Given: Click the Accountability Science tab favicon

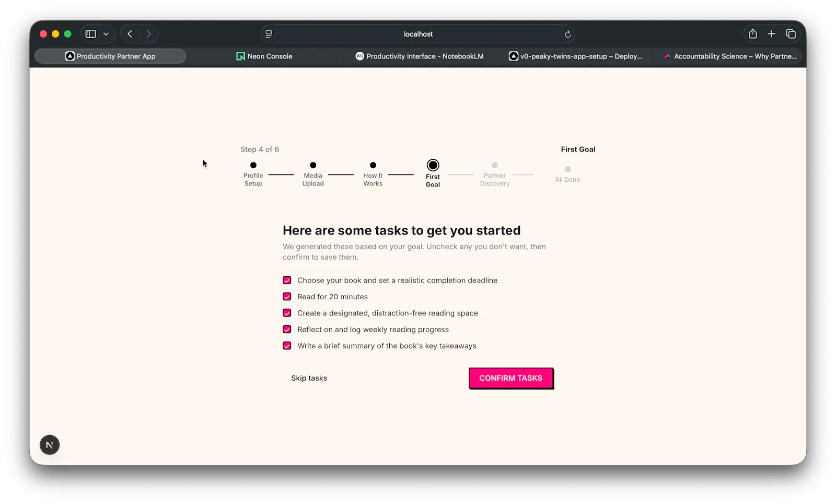Looking at the screenshot, I should (667, 56).
